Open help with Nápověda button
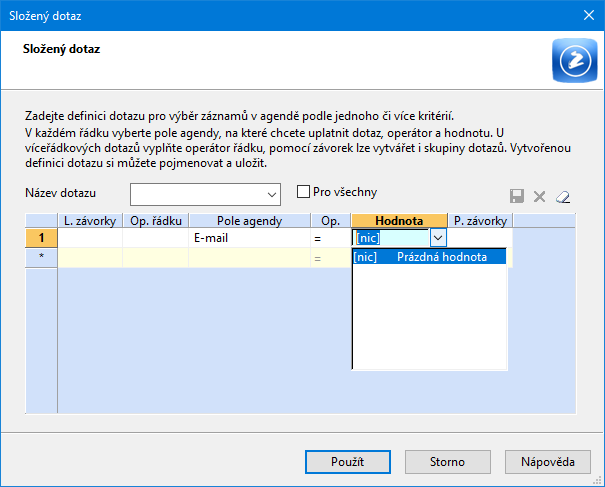 pos(548,462)
